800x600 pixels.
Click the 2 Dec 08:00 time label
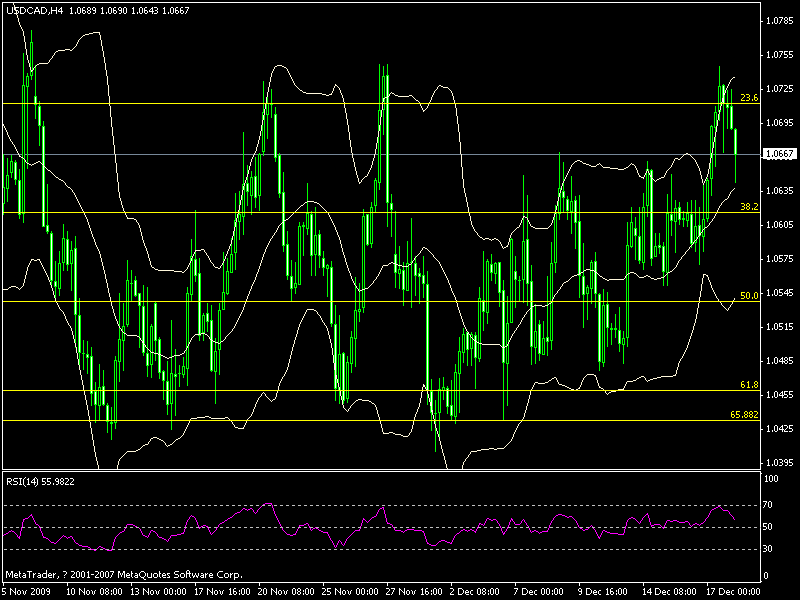(x=475, y=591)
